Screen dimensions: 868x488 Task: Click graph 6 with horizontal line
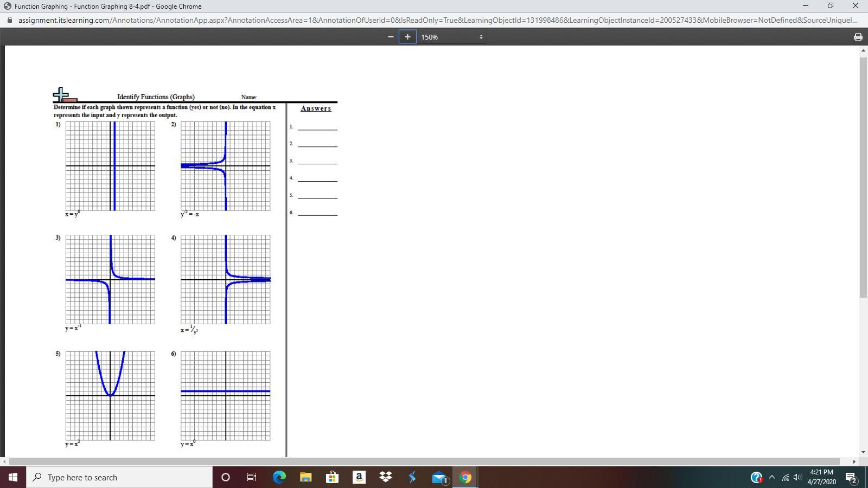tap(226, 396)
